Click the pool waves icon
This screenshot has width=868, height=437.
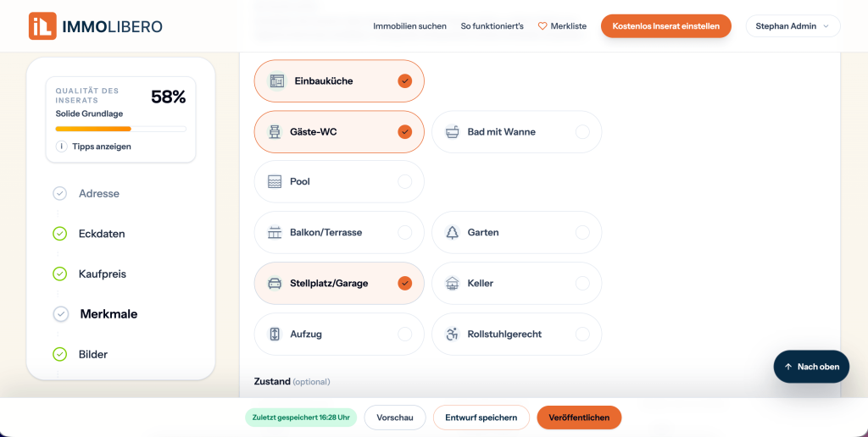pos(275,182)
